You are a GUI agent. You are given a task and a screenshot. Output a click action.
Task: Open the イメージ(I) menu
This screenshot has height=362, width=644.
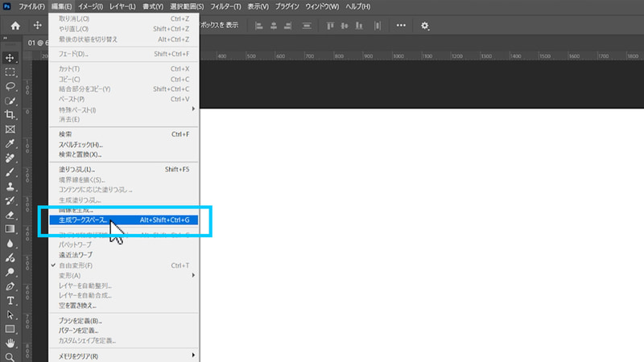90,6
